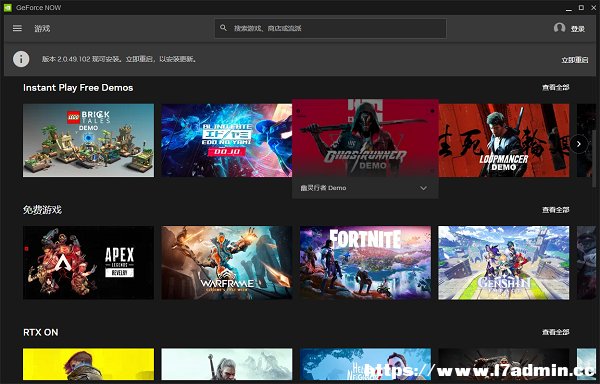This screenshot has height=384, width=600.
Task: Open Blind Fate Edo No Yami thumbnail
Action: (x=227, y=140)
